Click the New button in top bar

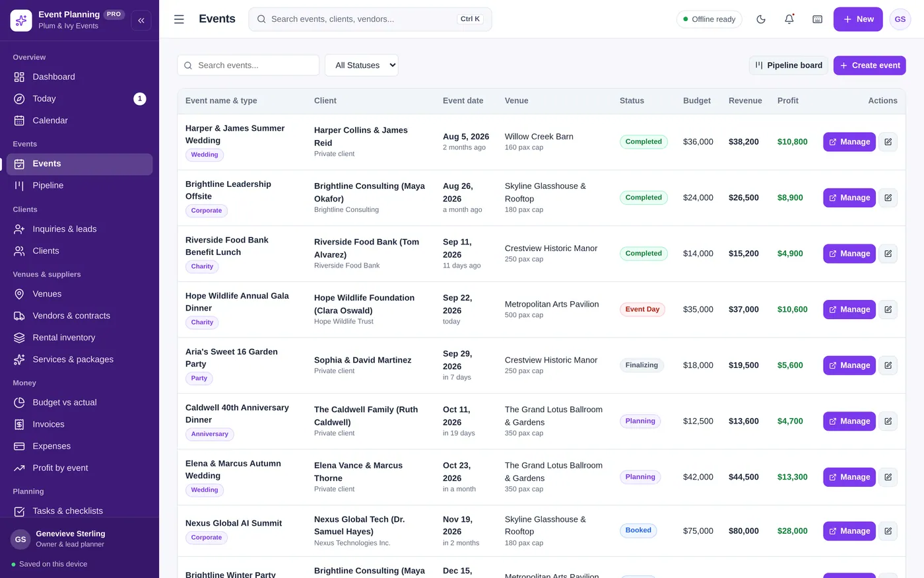point(858,19)
